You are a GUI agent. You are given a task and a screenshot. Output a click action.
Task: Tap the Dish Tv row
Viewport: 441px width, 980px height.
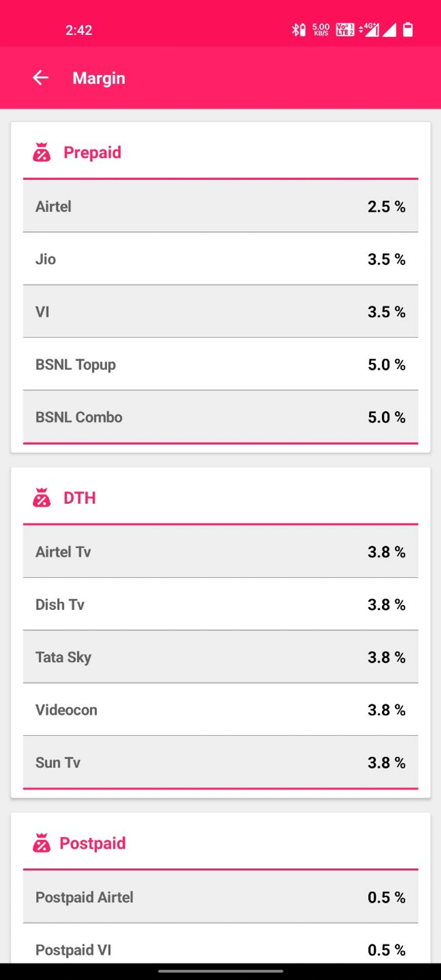pos(220,604)
